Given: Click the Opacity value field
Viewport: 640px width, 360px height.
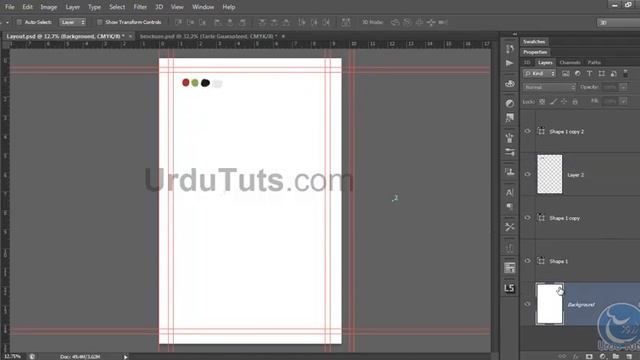Looking at the screenshot, I should (x=610, y=87).
